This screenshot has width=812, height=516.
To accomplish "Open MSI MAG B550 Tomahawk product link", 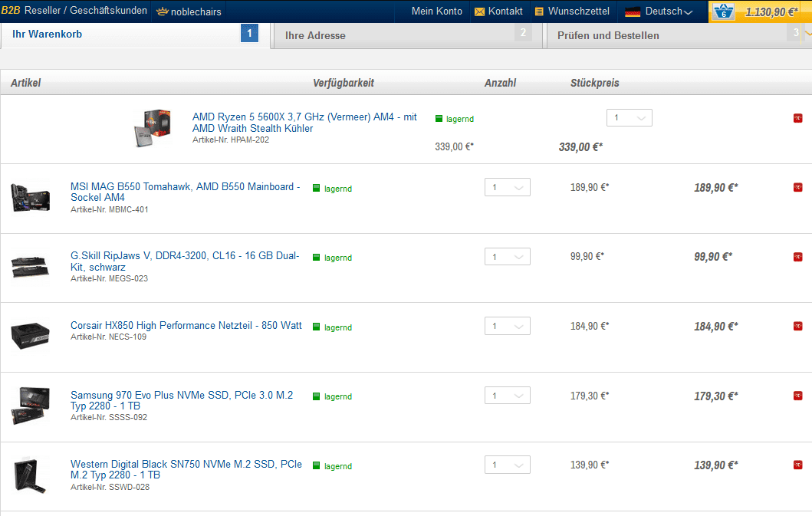I will point(186,192).
